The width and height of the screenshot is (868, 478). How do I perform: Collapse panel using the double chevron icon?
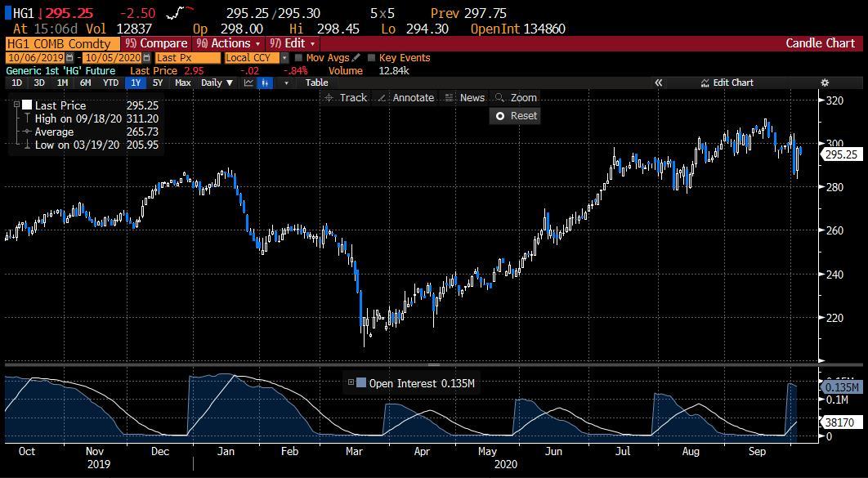click(658, 83)
